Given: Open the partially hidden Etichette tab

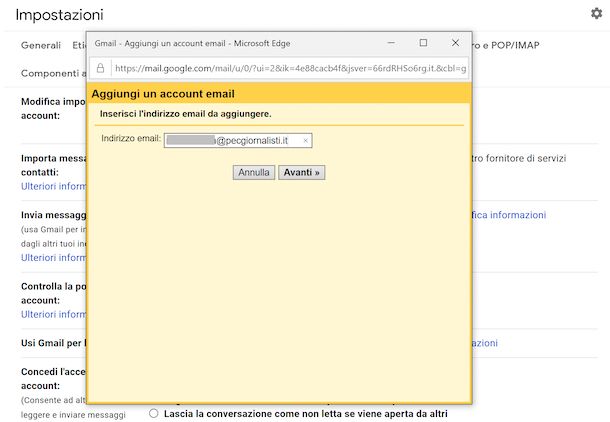Looking at the screenshot, I should pyautogui.click(x=79, y=46).
